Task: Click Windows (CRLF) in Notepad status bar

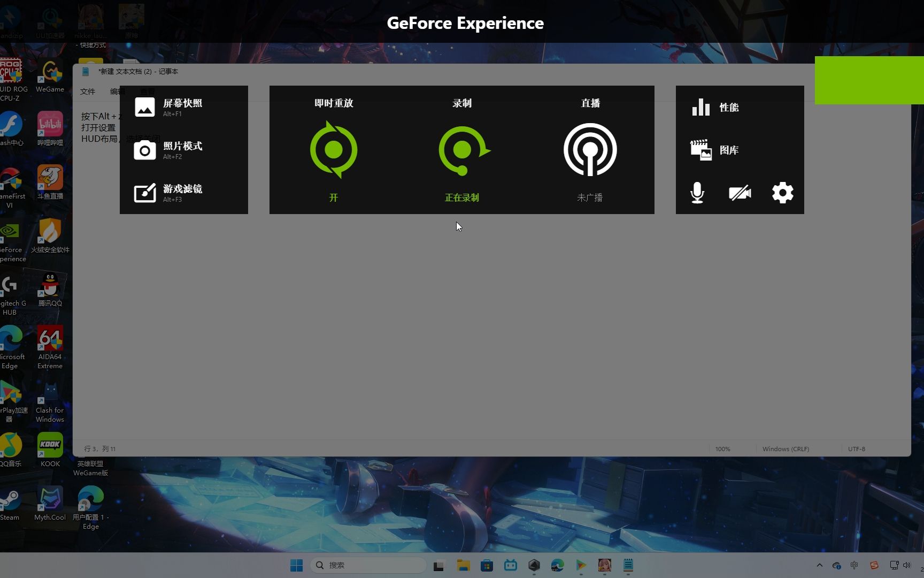Action: (786, 449)
